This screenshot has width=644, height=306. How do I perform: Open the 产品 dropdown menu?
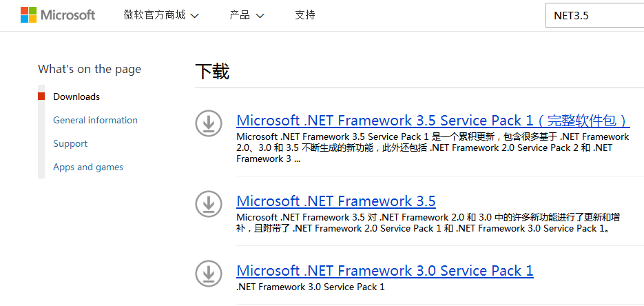[247, 15]
